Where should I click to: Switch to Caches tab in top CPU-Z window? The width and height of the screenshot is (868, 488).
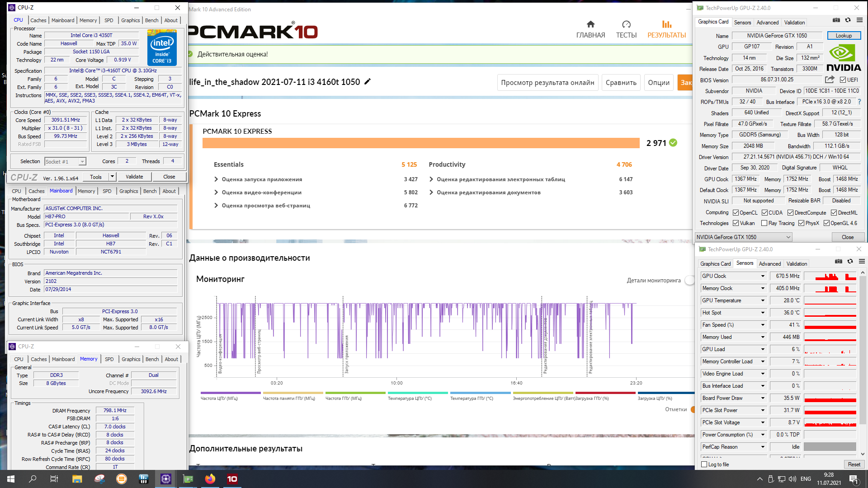[x=38, y=20]
